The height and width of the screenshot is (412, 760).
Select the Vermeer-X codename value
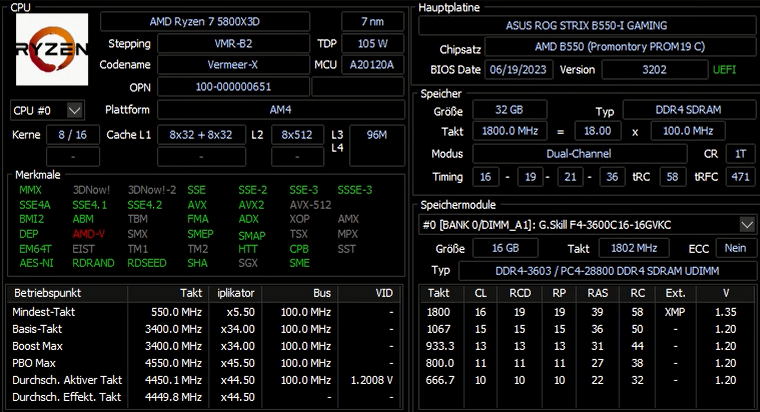pos(233,64)
